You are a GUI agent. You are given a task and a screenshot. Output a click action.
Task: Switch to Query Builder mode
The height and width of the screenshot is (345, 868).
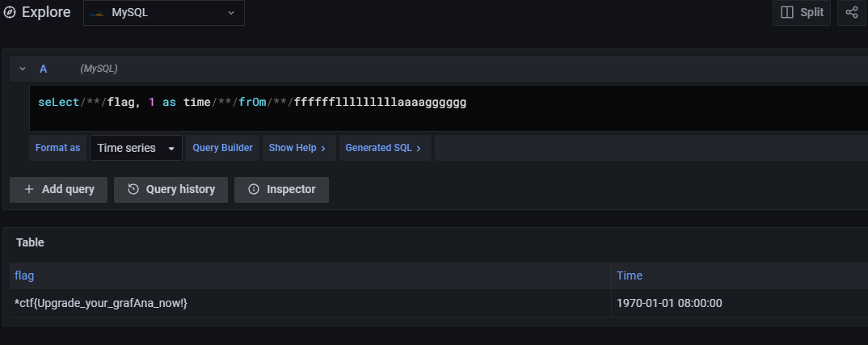222,148
